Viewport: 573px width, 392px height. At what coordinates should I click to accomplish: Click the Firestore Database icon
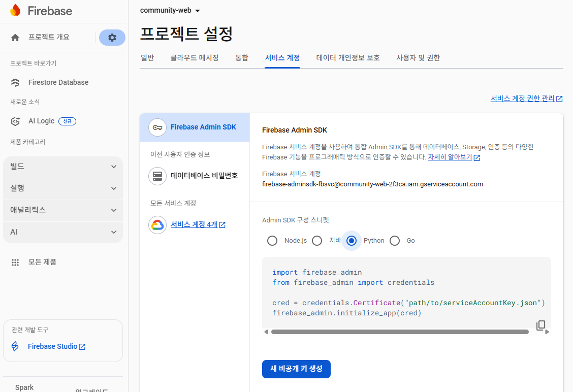coord(15,83)
